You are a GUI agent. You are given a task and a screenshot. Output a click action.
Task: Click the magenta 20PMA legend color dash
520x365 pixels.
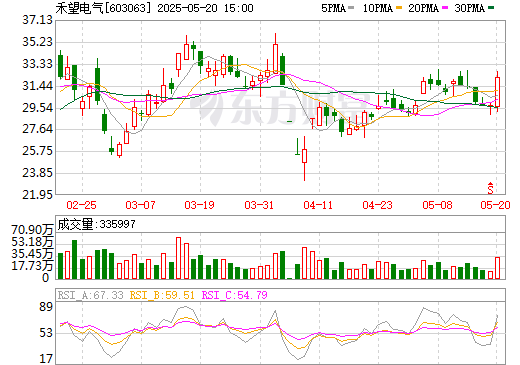point(445,7)
